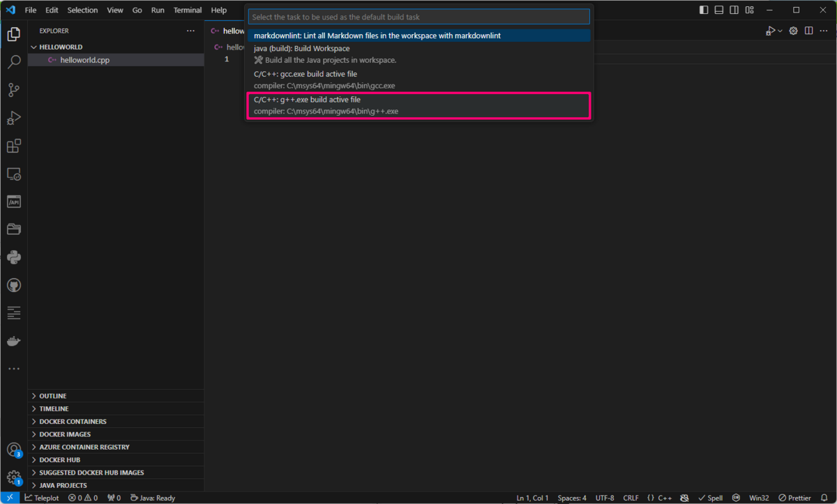This screenshot has height=504, width=837.
Task: Open Explorer Views and More Actions ellipsis
Action: (x=190, y=31)
